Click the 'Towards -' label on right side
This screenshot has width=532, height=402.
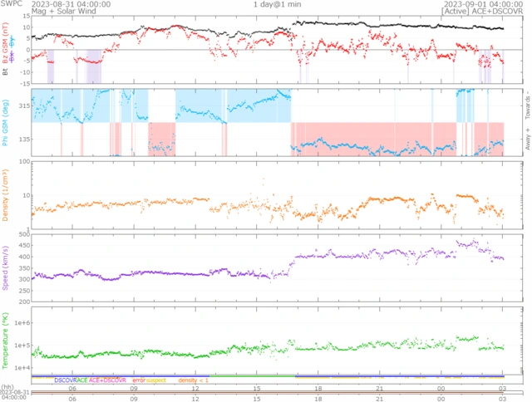point(527,102)
